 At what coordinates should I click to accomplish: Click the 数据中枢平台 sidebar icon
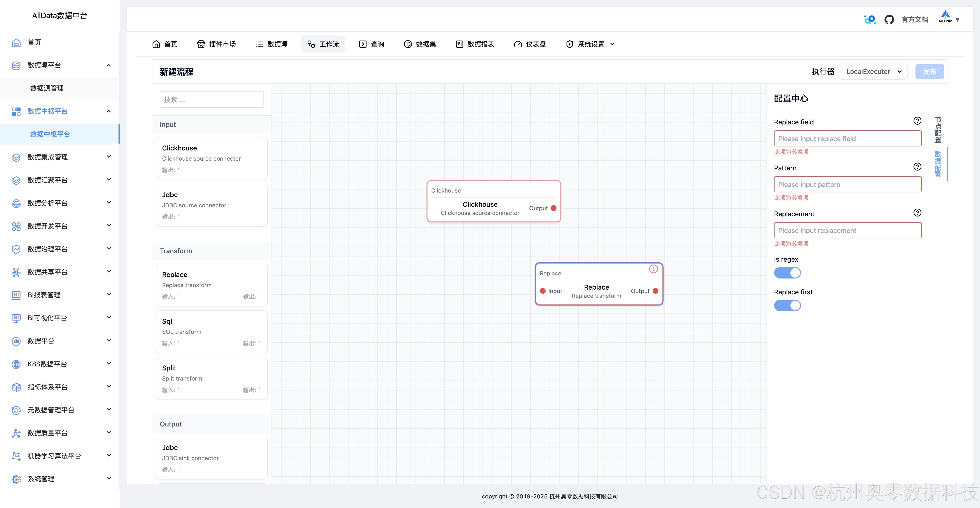click(x=16, y=111)
